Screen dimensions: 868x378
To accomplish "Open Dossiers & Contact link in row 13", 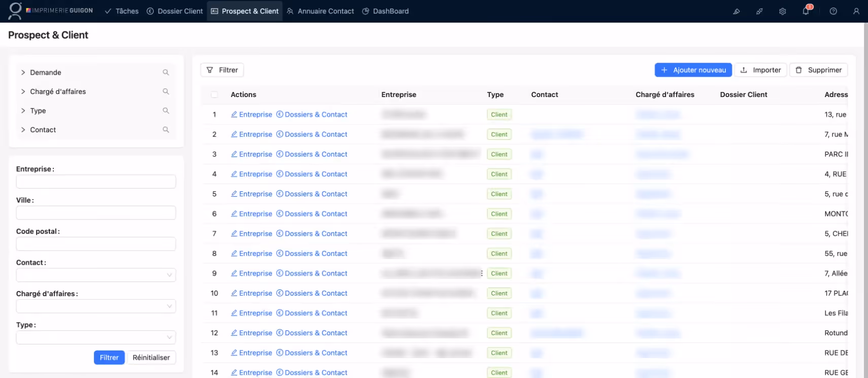I will pyautogui.click(x=316, y=353).
